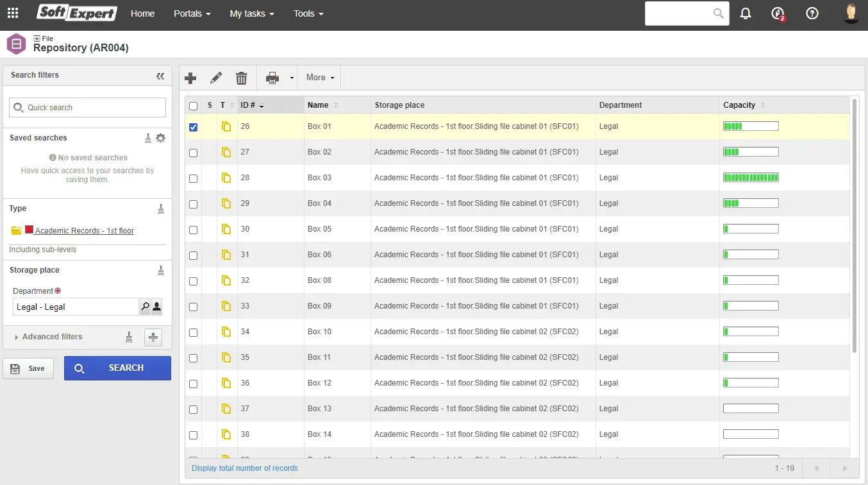Click the capacity bar for Box 03
The height and width of the screenshot is (485, 868).
pos(750,178)
